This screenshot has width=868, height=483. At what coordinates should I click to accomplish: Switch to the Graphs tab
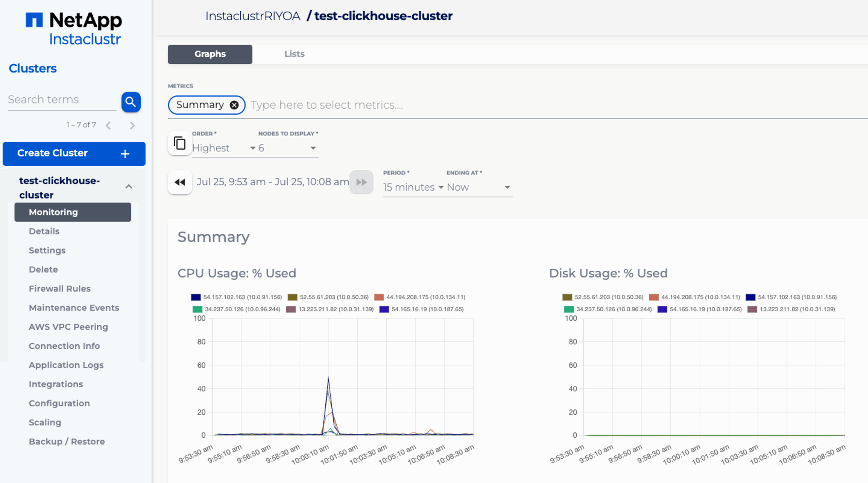pyautogui.click(x=210, y=54)
